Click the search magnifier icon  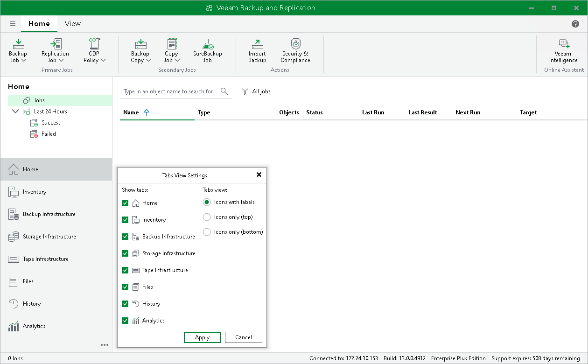click(224, 91)
